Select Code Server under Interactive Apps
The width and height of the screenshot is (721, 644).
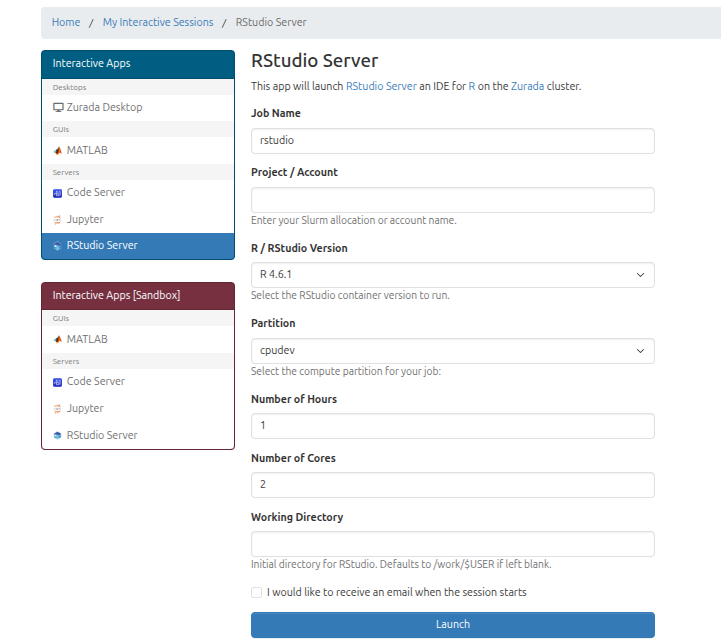pyautogui.click(x=138, y=193)
